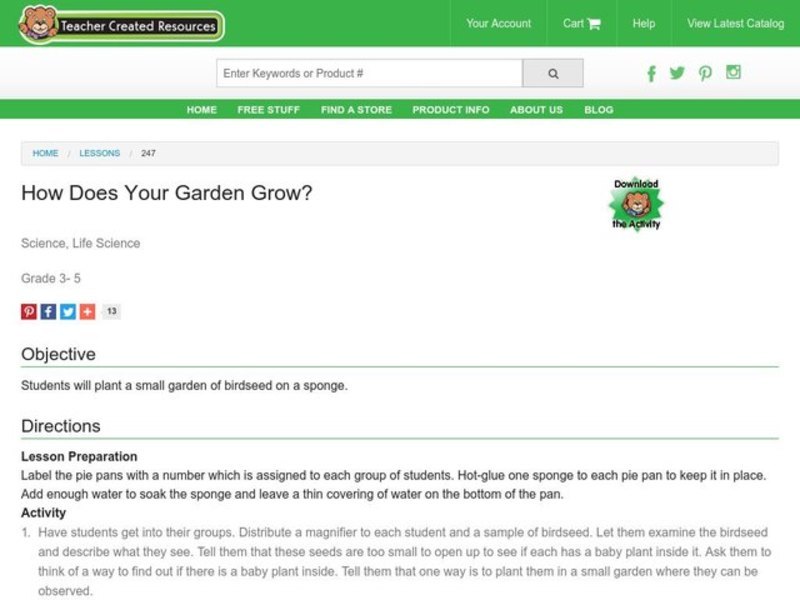Screen dimensions: 800x600
Task: Click the Pinterest share icon
Action: [27, 311]
